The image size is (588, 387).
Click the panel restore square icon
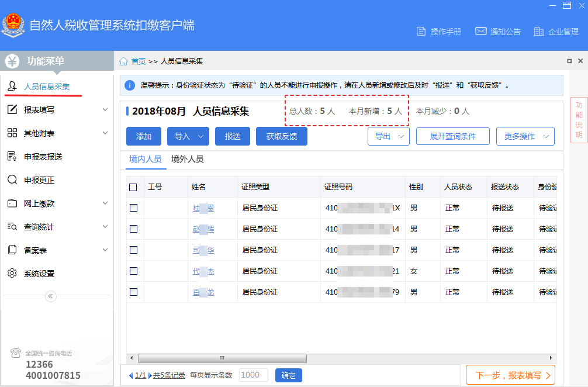(x=569, y=61)
